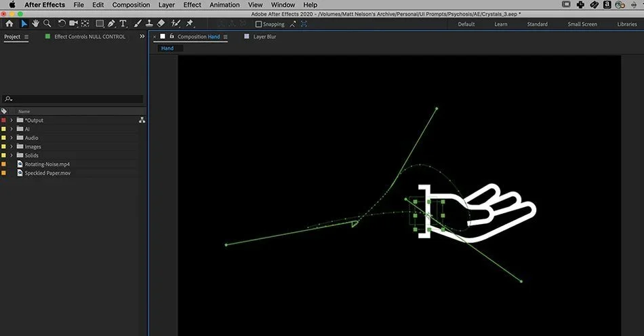The width and height of the screenshot is (644, 336).
Task: Open the Composition menu
Action: point(131,5)
